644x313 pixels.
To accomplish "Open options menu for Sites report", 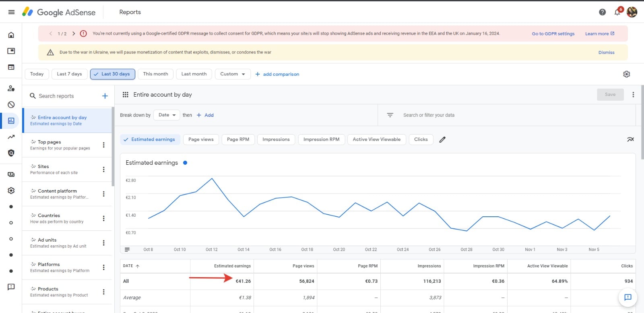I will pos(103,170).
